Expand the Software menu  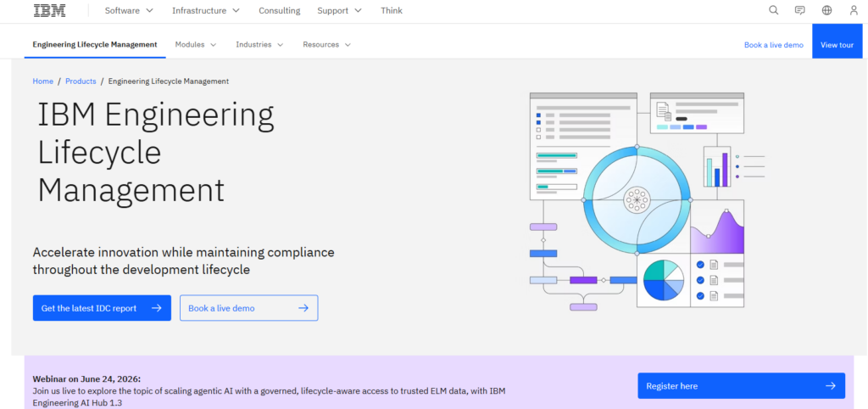129,10
